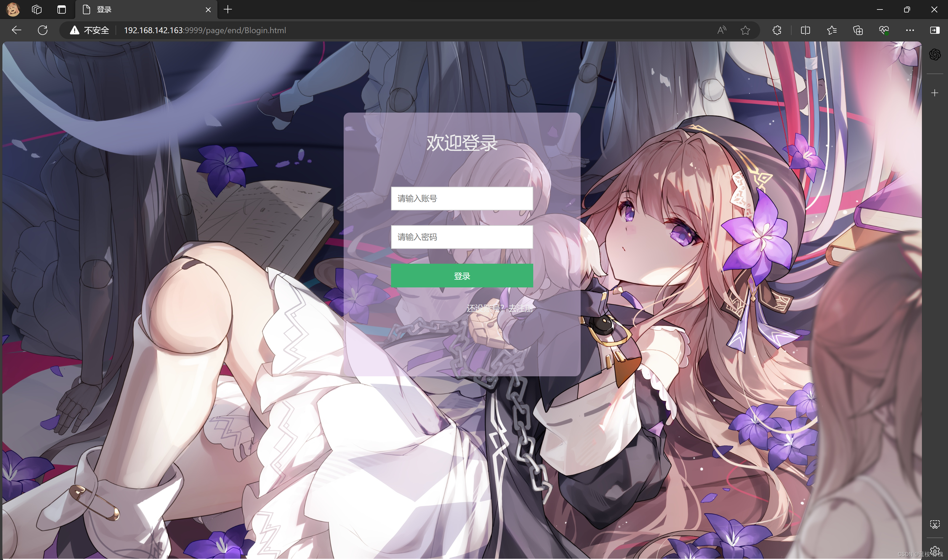Open a new tab with plus button

(228, 9)
